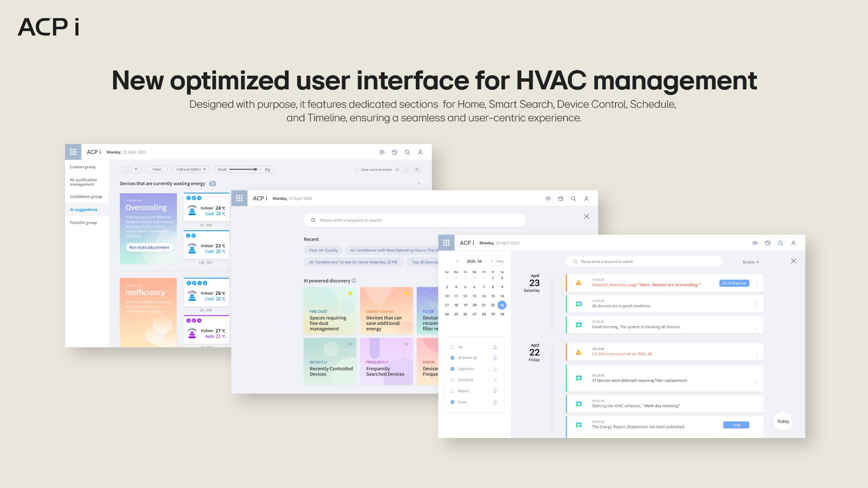The width and height of the screenshot is (868, 488).
Task: Open the Filter dropdown
Action: pos(156,169)
